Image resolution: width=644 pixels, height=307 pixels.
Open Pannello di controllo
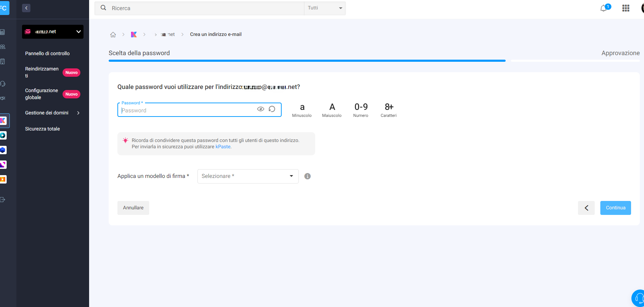click(x=47, y=53)
